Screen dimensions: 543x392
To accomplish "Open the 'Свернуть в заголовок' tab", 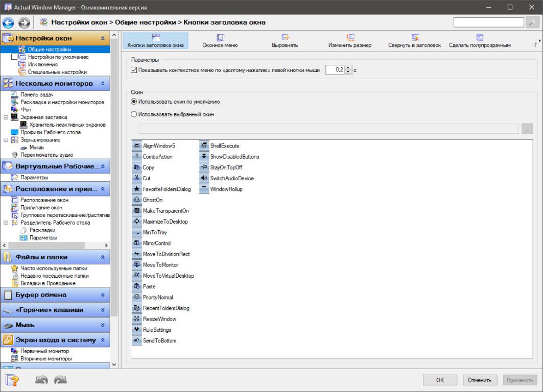I will [x=415, y=41].
